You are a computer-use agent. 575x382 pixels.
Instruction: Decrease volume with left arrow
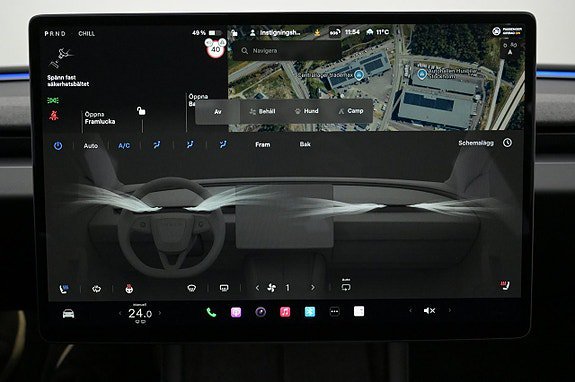tap(410, 311)
